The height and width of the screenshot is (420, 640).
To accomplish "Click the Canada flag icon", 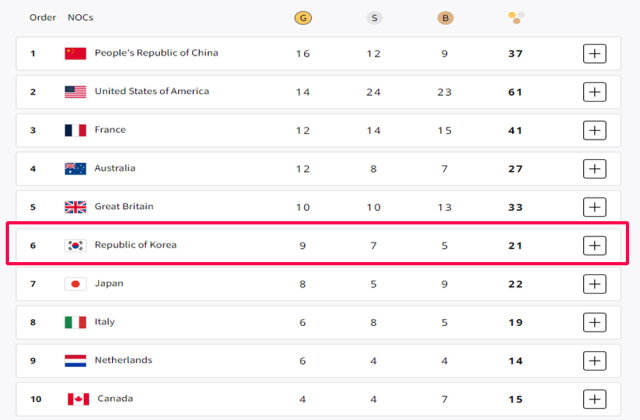I will click(78, 399).
